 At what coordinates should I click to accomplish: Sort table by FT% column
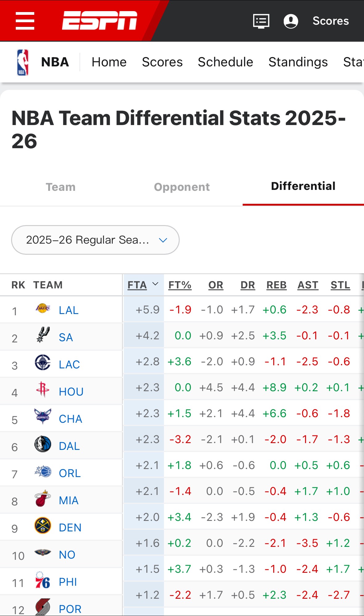[180, 285]
